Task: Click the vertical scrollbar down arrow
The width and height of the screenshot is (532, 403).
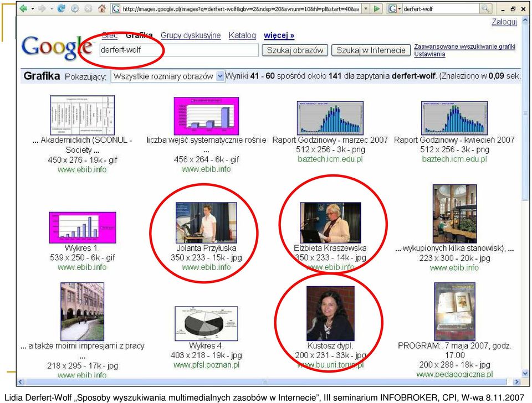Action: point(525,373)
